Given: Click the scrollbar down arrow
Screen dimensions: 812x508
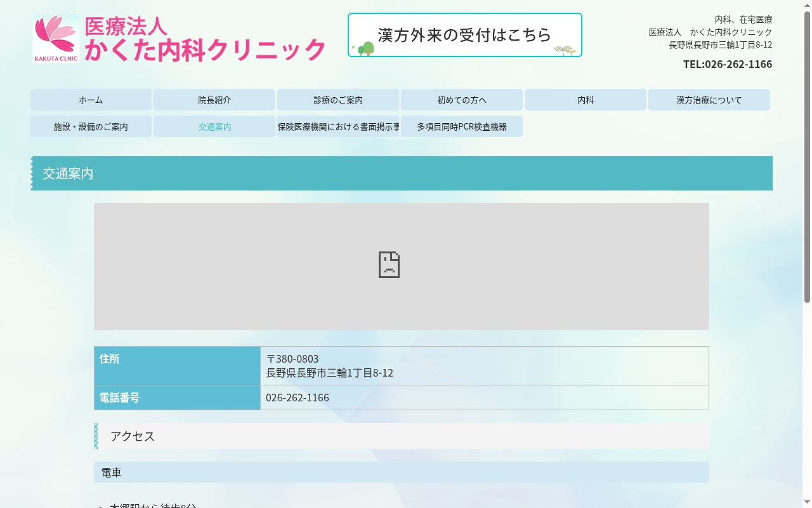Looking at the screenshot, I should pos(807,502).
